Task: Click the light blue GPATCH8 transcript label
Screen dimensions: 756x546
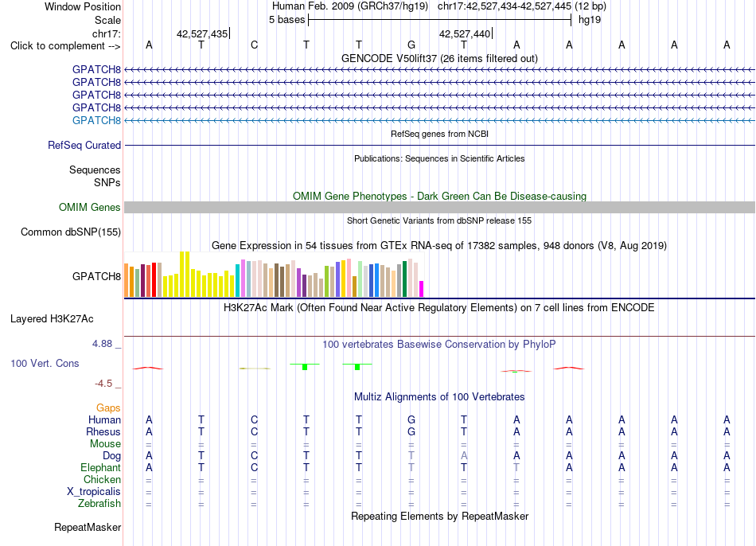Action: 96,120
